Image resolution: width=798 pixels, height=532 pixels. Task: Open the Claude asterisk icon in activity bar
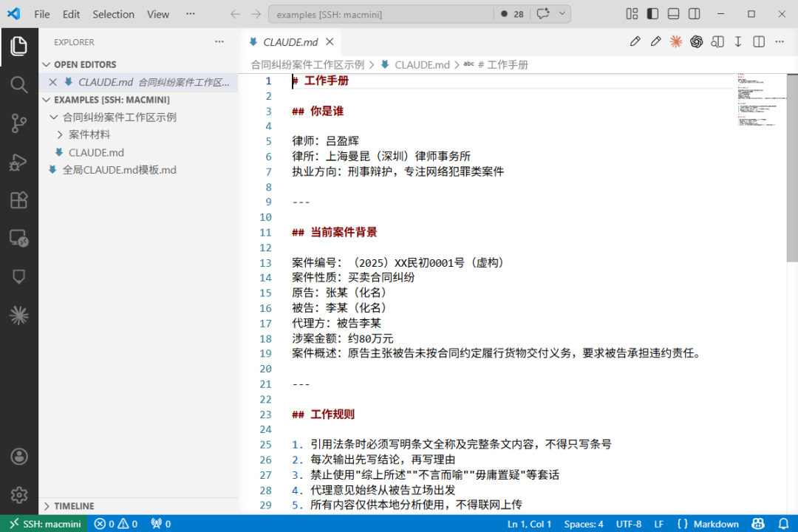[x=18, y=316]
